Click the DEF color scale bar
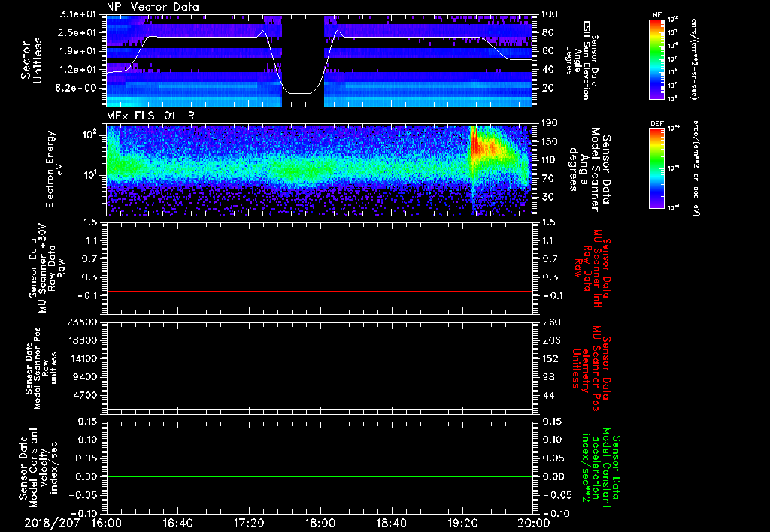Image resolution: width=770 pixels, height=532 pixels. [657, 168]
